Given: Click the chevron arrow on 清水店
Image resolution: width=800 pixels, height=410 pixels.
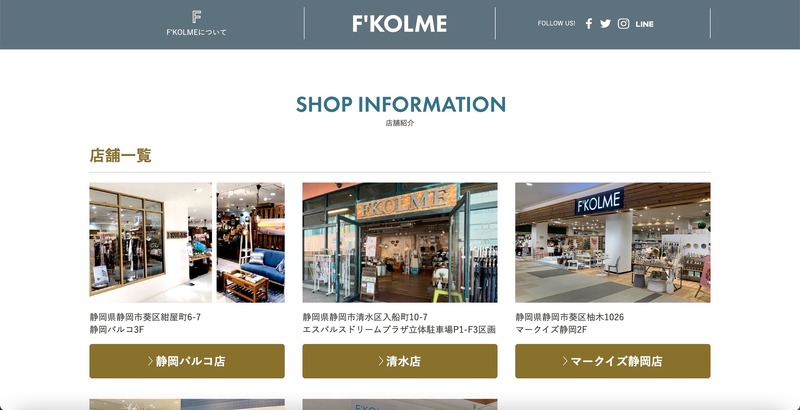Looking at the screenshot, I should [381, 361].
